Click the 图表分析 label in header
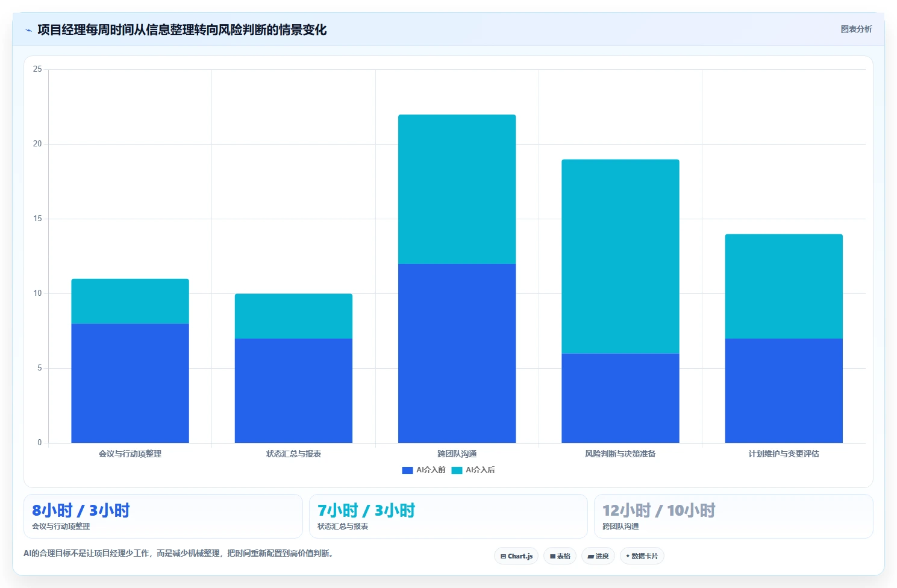 click(856, 29)
